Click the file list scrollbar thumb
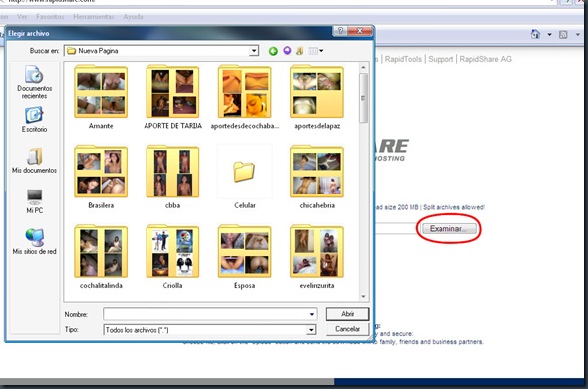The image size is (588, 389). [363, 98]
